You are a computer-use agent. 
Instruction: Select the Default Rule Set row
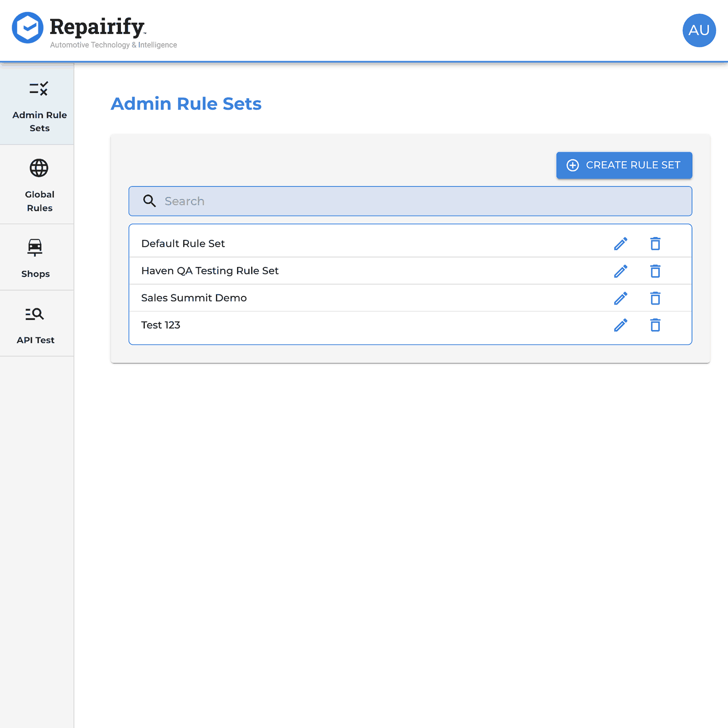click(x=410, y=243)
